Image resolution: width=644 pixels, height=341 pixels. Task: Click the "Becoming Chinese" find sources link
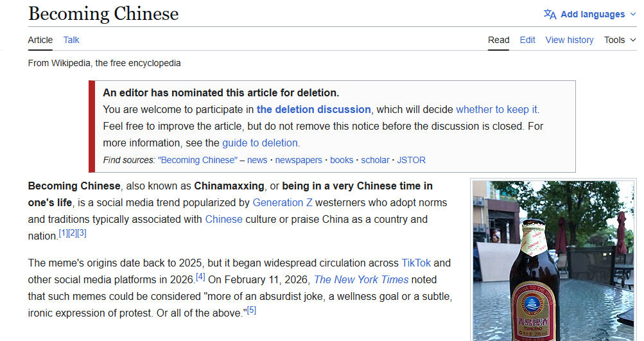198,160
